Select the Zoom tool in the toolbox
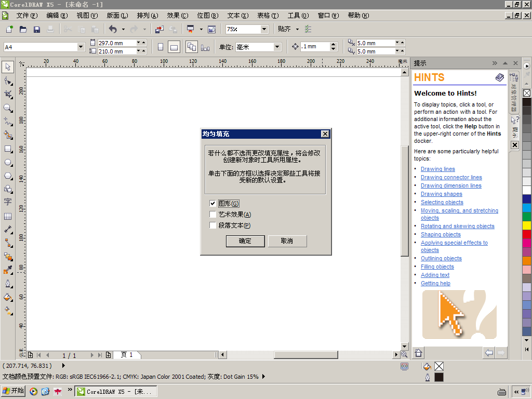The width and height of the screenshot is (532, 399). coord(8,108)
